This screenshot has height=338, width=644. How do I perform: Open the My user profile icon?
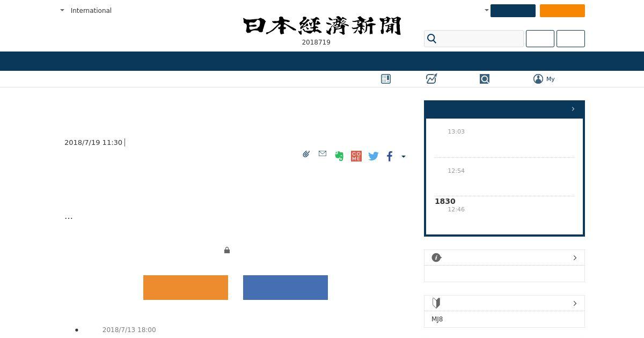pos(538,79)
